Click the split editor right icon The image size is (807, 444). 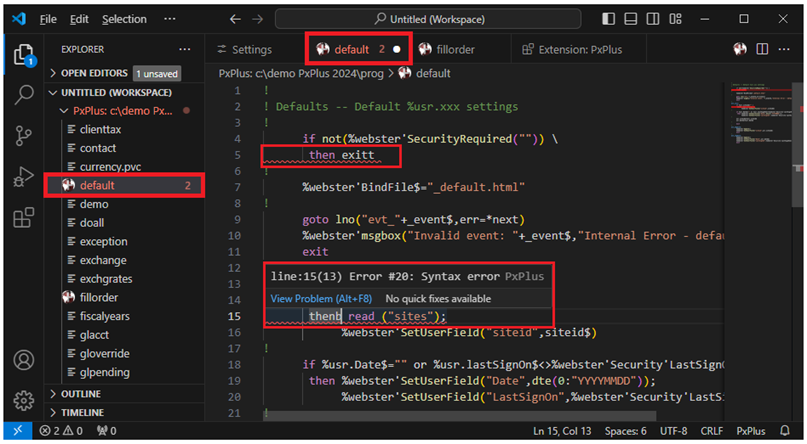(762, 49)
